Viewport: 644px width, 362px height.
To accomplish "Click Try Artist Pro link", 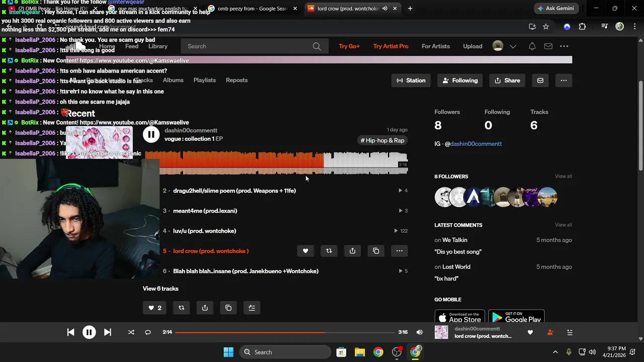I will point(390,46).
